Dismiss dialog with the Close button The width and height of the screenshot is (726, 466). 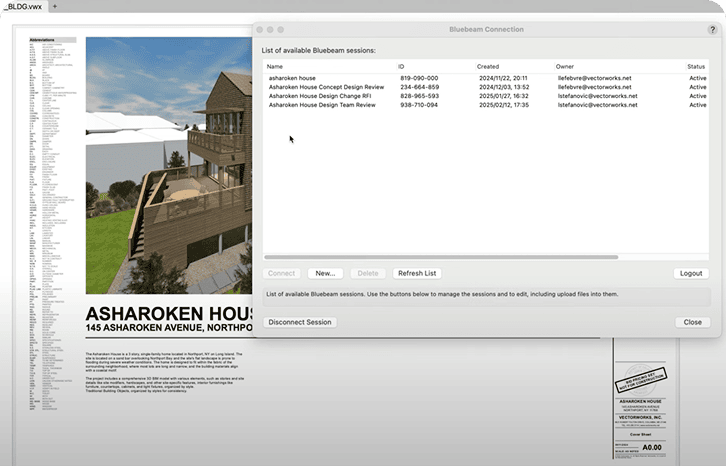(692, 322)
